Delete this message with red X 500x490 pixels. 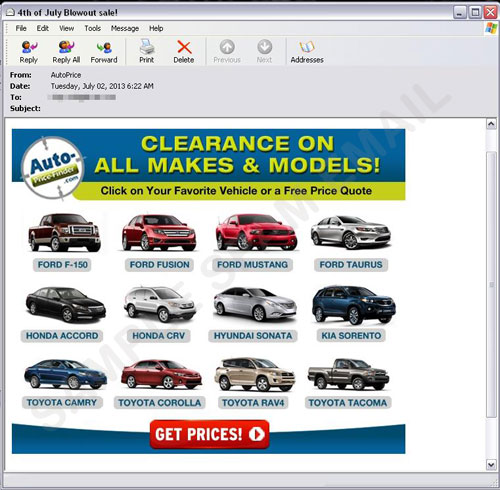click(184, 51)
